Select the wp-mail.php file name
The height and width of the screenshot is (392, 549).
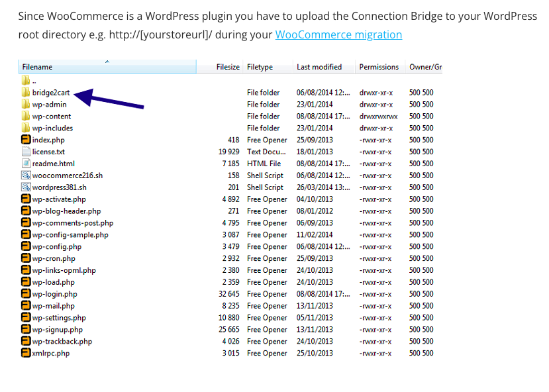click(x=54, y=306)
